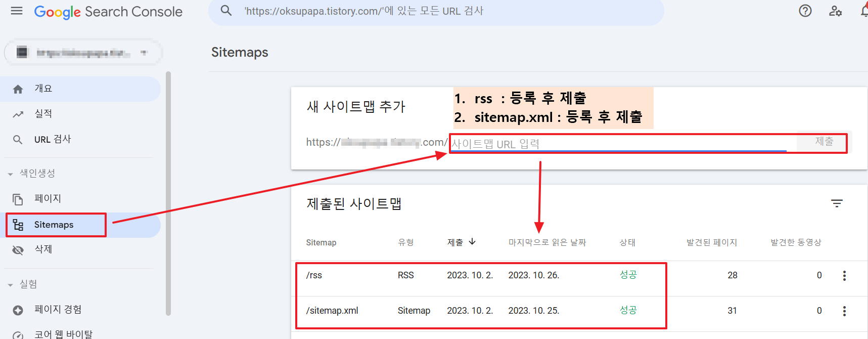This screenshot has width=868, height=339.
Task: Open the notifications bell icon
Action: coord(864,11)
